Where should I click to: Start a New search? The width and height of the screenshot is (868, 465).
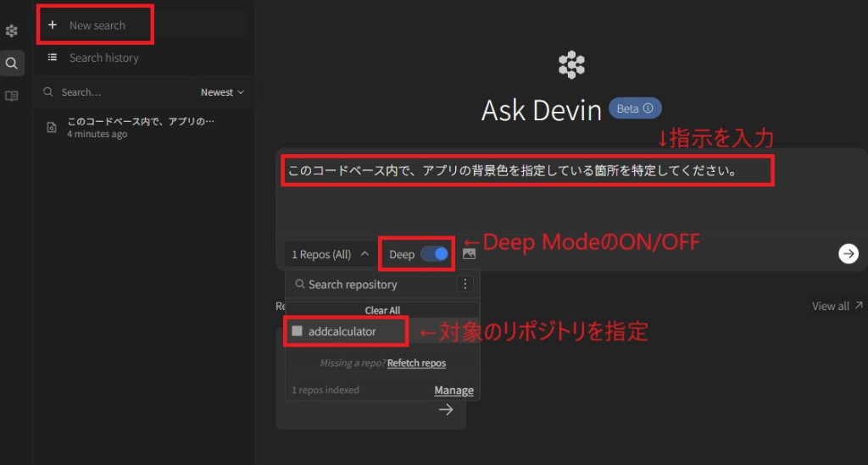pos(97,25)
